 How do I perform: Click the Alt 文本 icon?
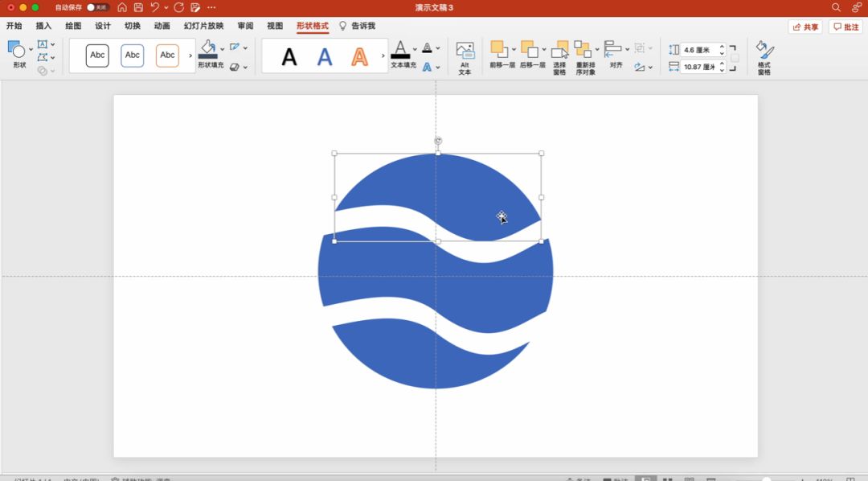tap(465, 58)
